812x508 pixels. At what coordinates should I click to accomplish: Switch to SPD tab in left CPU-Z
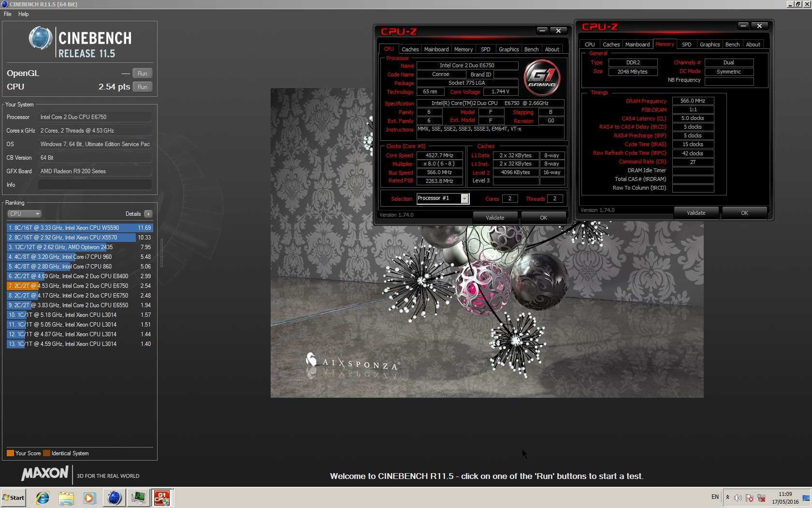[x=486, y=49]
